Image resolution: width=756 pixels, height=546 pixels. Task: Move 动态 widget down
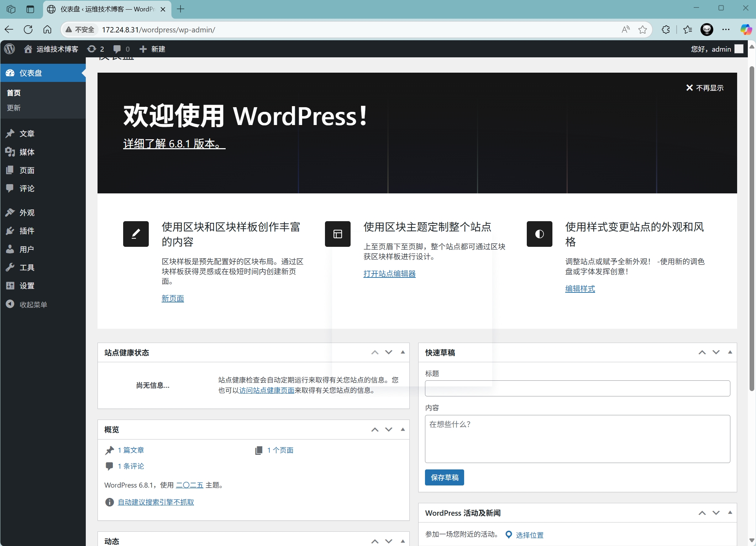(389, 541)
